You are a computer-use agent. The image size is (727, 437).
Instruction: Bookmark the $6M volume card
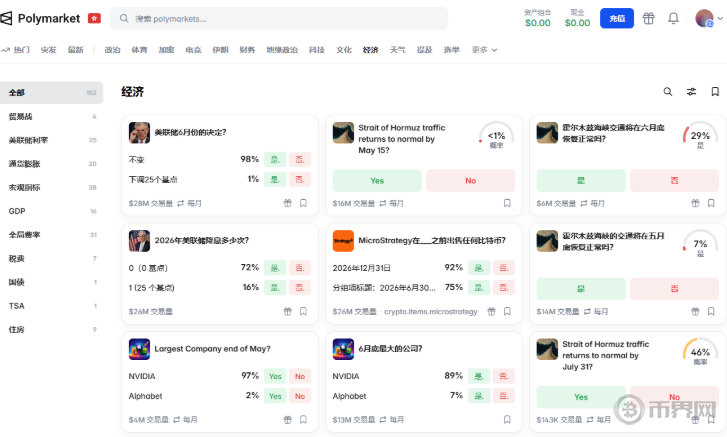[711, 203]
